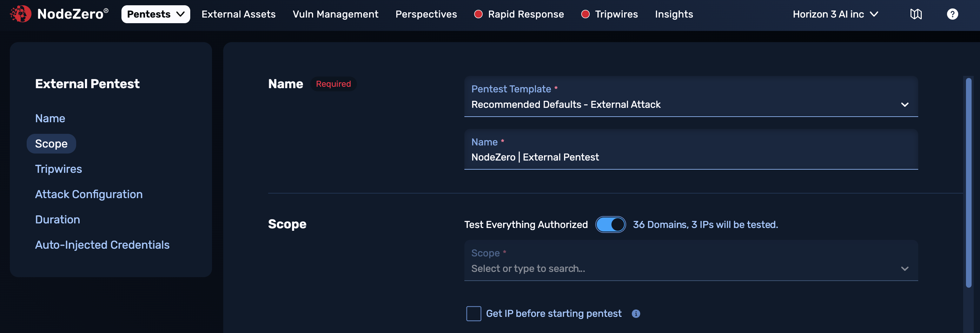Open Rapid Response page
This screenshot has width=980, height=333.
click(x=526, y=14)
